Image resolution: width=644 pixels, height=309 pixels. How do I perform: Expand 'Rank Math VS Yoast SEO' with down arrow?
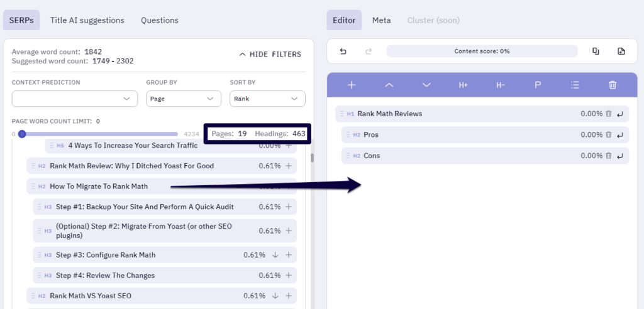[275, 296]
